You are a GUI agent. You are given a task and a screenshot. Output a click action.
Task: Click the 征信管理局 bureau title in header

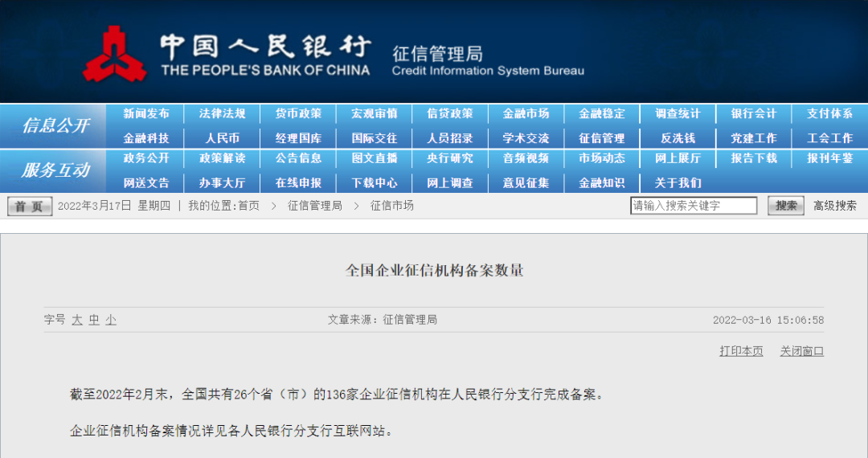437,54
